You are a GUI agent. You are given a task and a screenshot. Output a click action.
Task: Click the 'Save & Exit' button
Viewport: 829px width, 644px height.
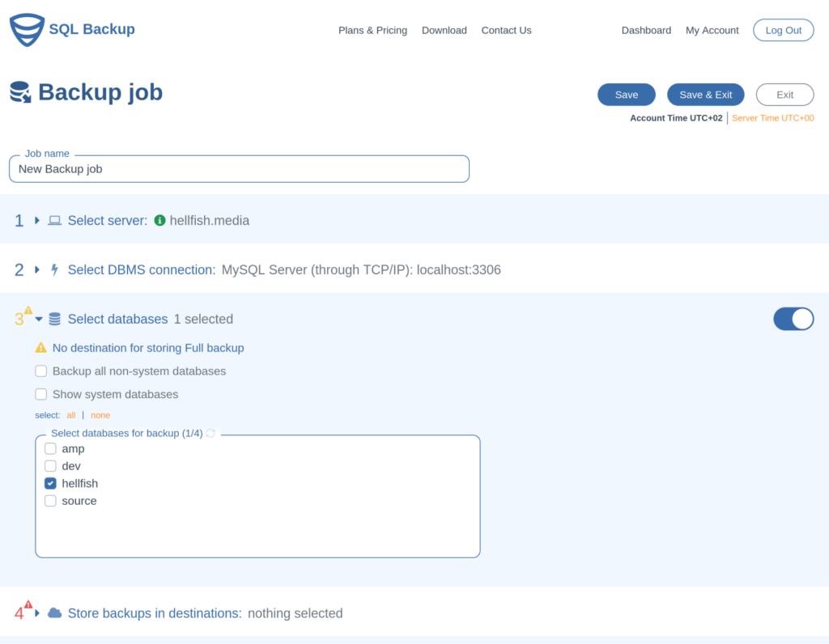coord(705,94)
